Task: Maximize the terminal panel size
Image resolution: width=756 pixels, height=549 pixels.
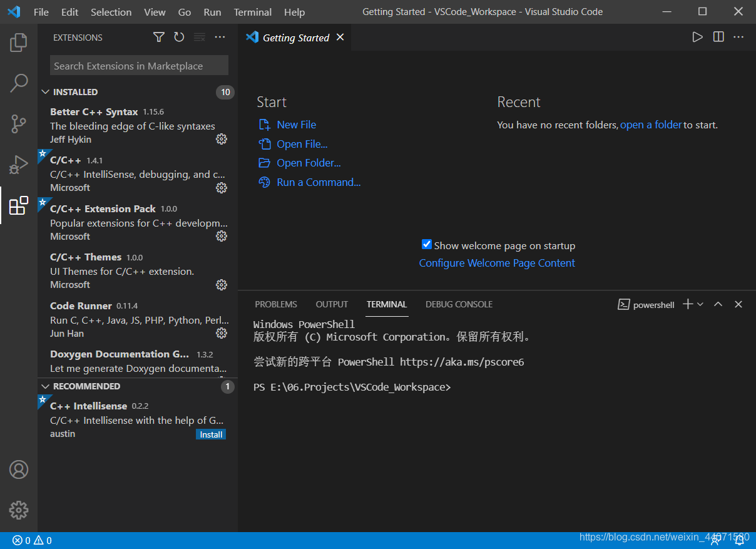Action: (x=718, y=304)
